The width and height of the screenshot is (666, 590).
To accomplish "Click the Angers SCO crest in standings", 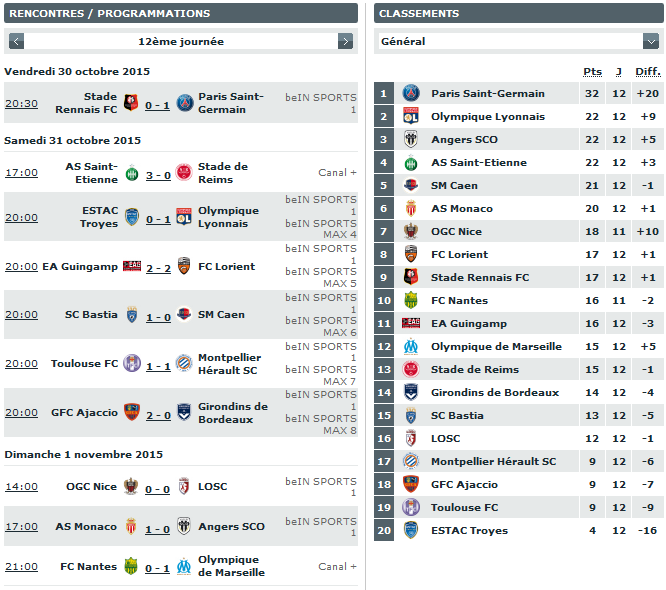I will coord(411,139).
